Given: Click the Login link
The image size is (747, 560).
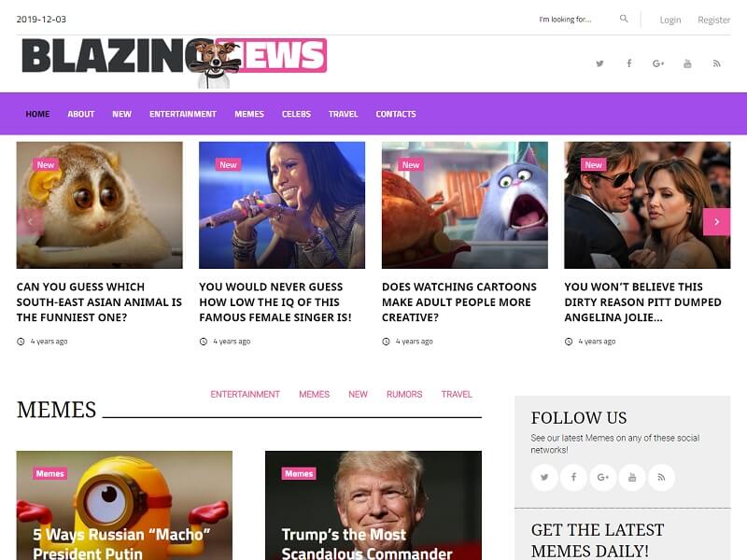Looking at the screenshot, I should (670, 20).
